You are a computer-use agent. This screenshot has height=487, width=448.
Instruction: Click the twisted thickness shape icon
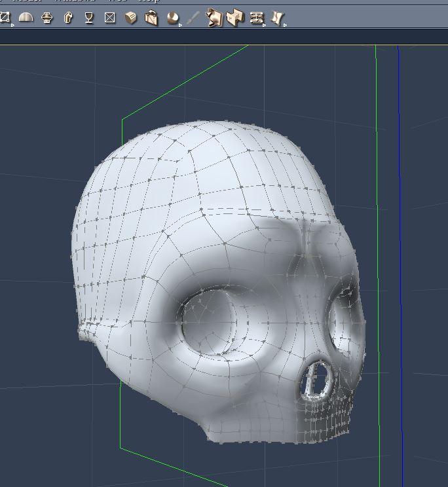tap(277, 18)
